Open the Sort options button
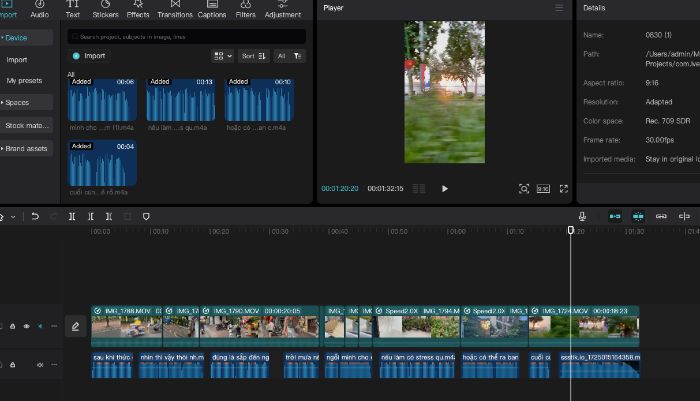700x401 pixels. coord(254,56)
